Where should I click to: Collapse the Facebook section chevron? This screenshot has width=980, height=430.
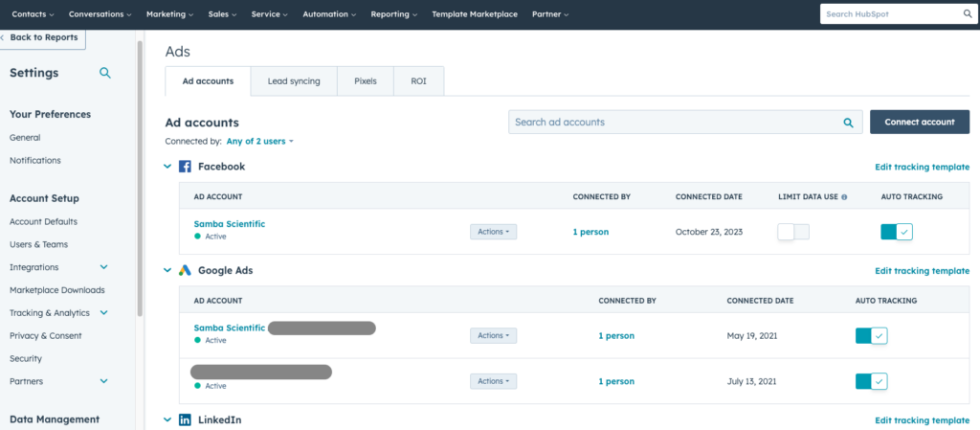point(167,167)
